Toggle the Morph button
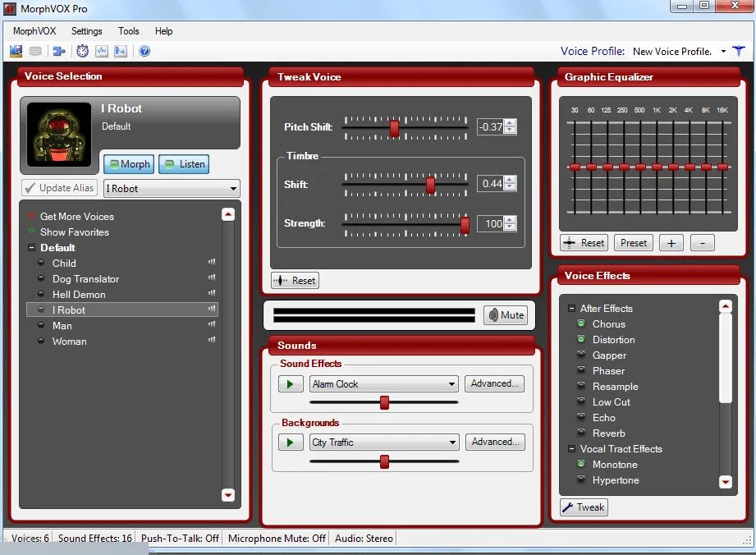Screen dimensions: 756x555 [x=129, y=164]
